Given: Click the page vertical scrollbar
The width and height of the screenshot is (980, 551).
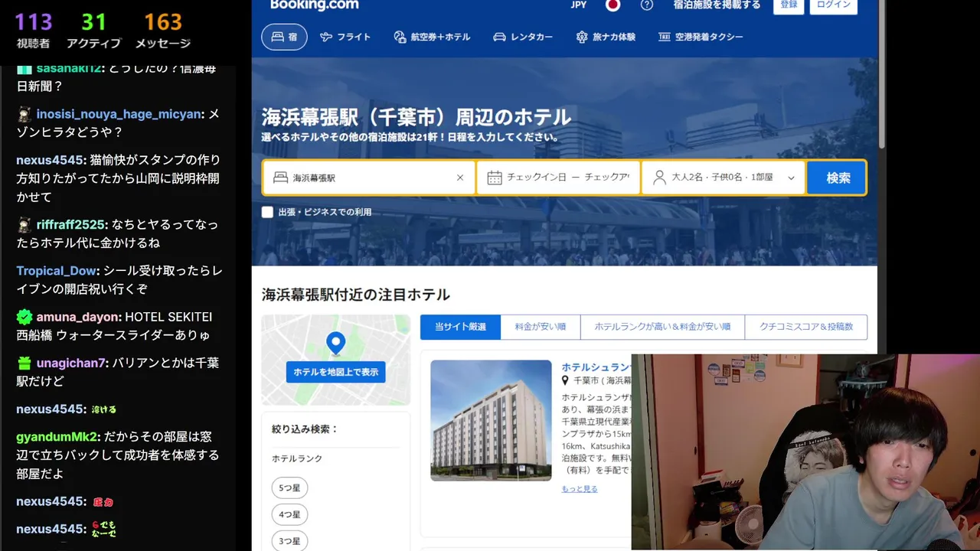Looking at the screenshot, I should [x=881, y=74].
